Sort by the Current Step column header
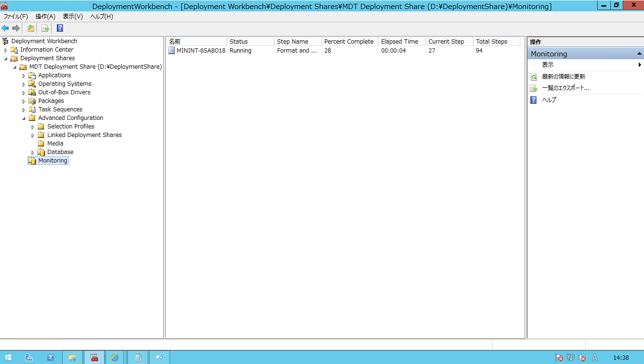The width and height of the screenshot is (644, 364). pos(449,42)
